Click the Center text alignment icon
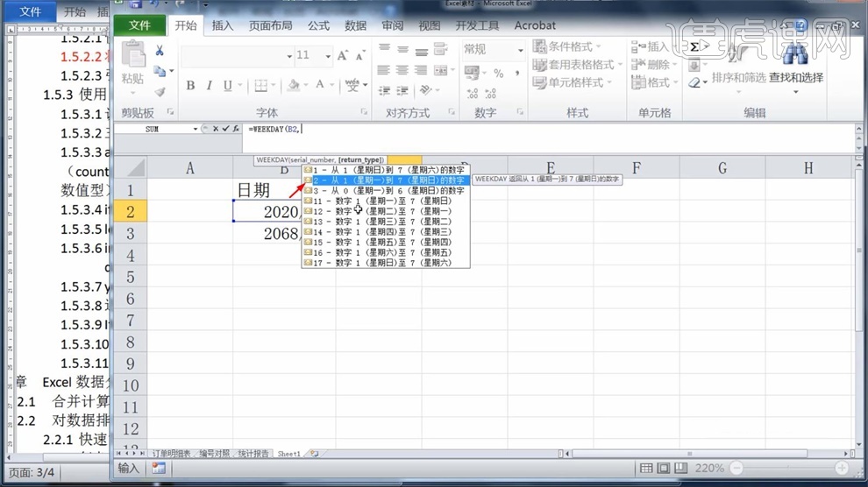This screenshot has height=487, width=868. click(x=402, y=70)
